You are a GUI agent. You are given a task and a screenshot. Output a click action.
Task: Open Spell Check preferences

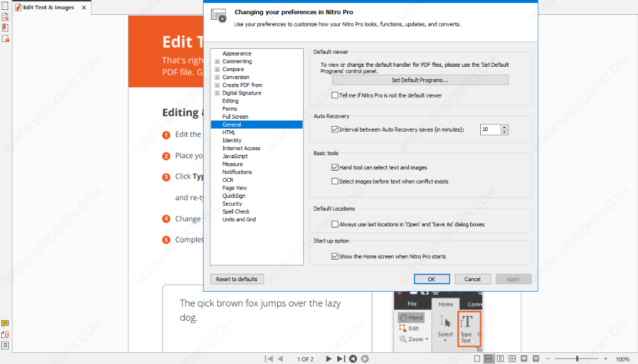pyautogui.click(x=236, y=211)
